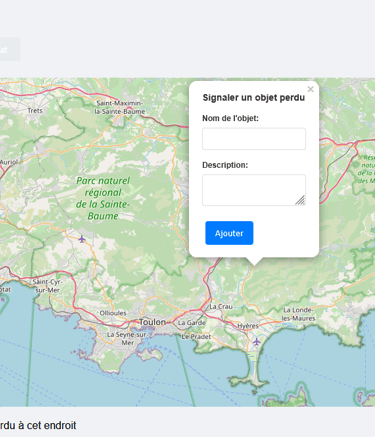Click Saint-Maximin-la-Sainte-Baume label
Screen dimensions: 375x437
[120, 107]
